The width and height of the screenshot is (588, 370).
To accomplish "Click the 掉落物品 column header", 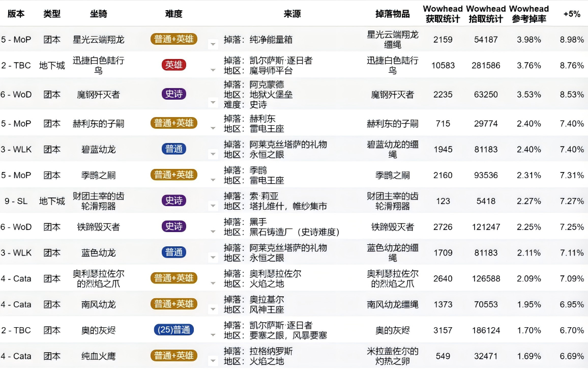I will click(x=392, y=14).
